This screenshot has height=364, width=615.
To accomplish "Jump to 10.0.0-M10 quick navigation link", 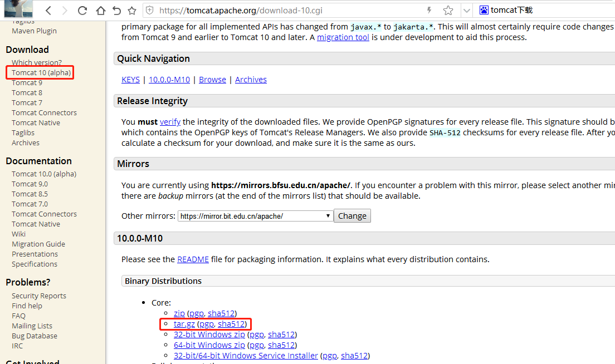I will coord(169,80).
